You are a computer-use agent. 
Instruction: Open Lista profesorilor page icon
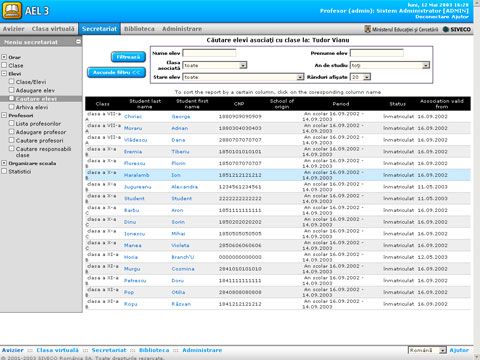click(12, 123)
